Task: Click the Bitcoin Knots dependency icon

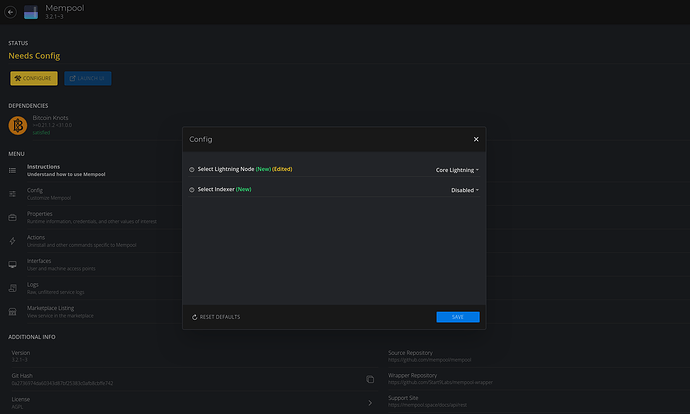Action: tap(17, 125)
